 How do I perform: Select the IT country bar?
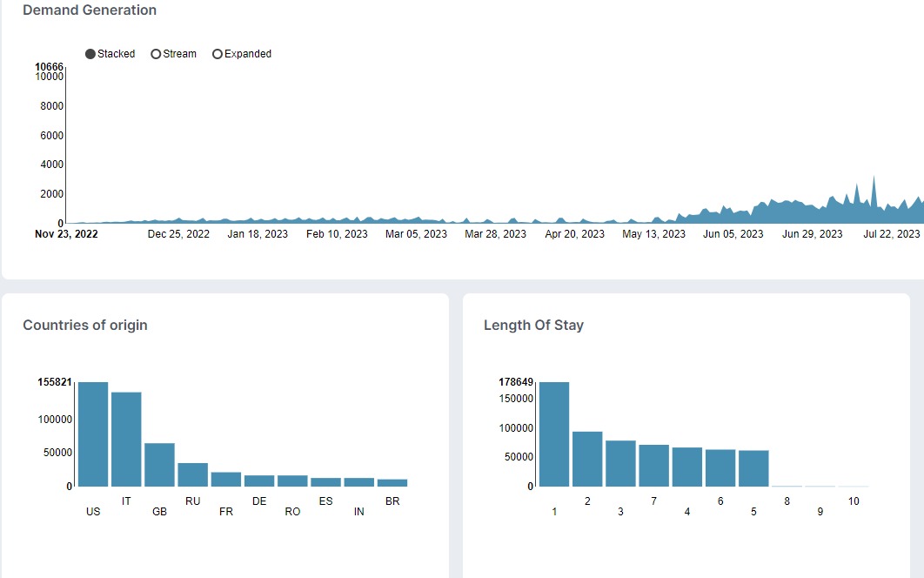pyautogui.click(x=126, y=440)
